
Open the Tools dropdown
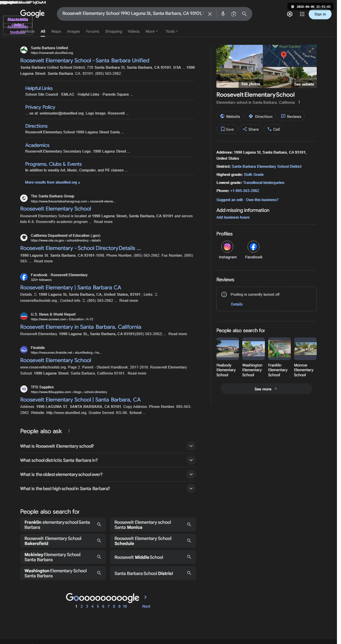(x=172, y=31)
